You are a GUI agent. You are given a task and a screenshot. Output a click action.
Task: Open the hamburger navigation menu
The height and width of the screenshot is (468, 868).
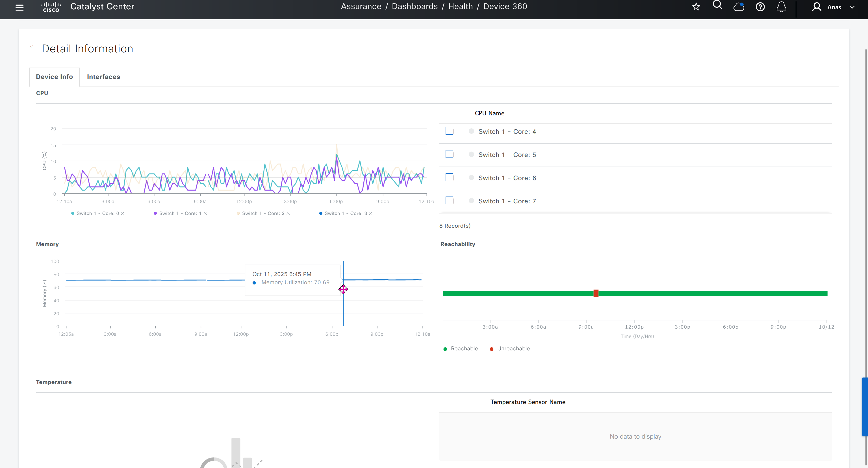[19, 7]
